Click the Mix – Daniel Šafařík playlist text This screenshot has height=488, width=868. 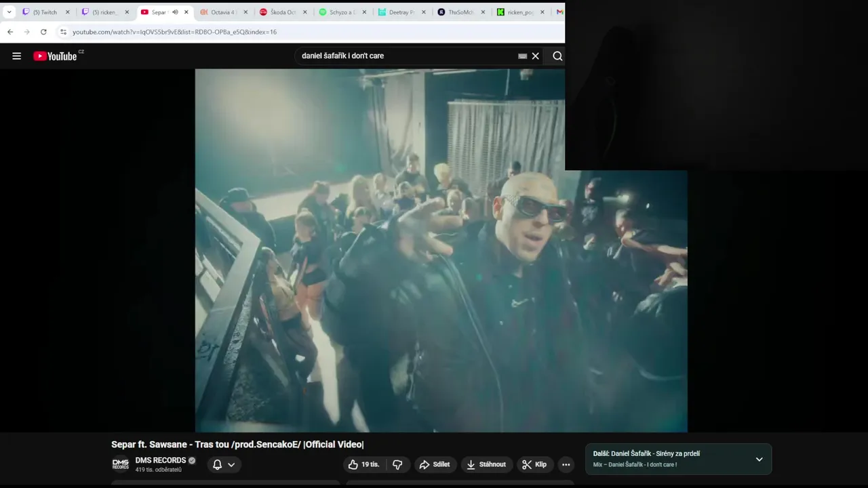click(x=635, y=464)
